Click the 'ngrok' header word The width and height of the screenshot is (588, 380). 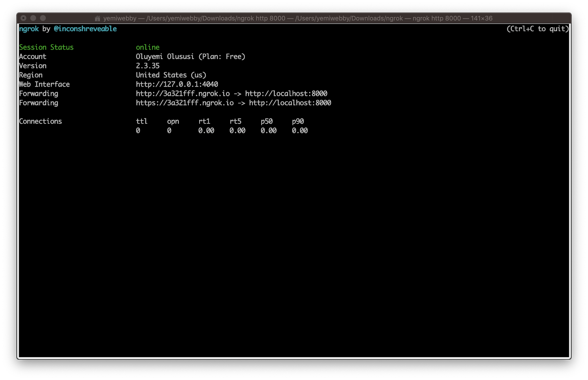[x=29, y=29]
